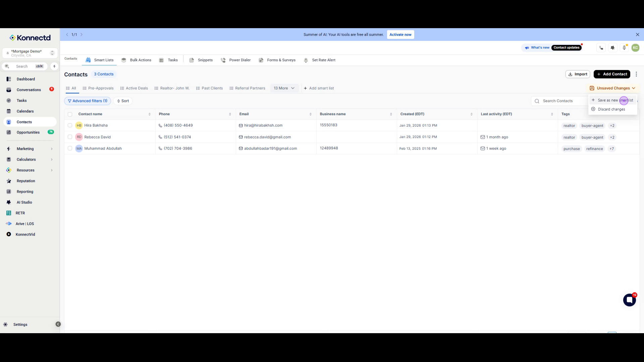Select all contacts with header checkbox
Screen dimensions: 644x362
(x=70, y=114)
